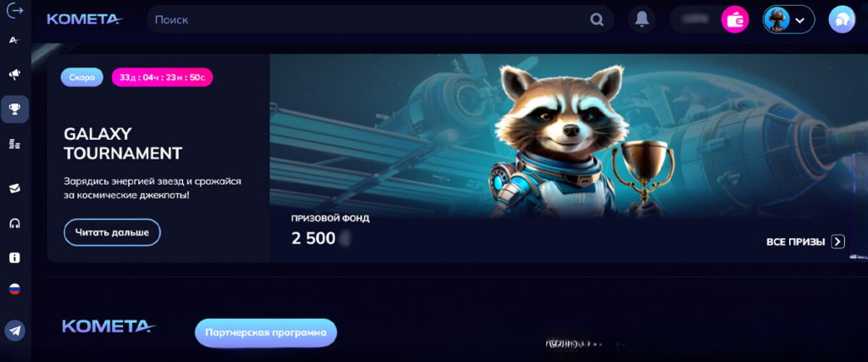Click the Читать дальше button
The height and width of the screenshot is (362, 868).
[x=113, y=232]
